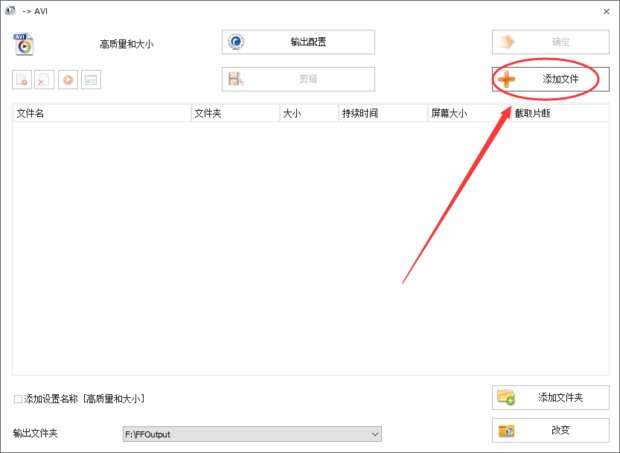The height and width of the screenshot is (453, 620).
Task: Click the 截取片断 column header
Action: coord(560,113)
